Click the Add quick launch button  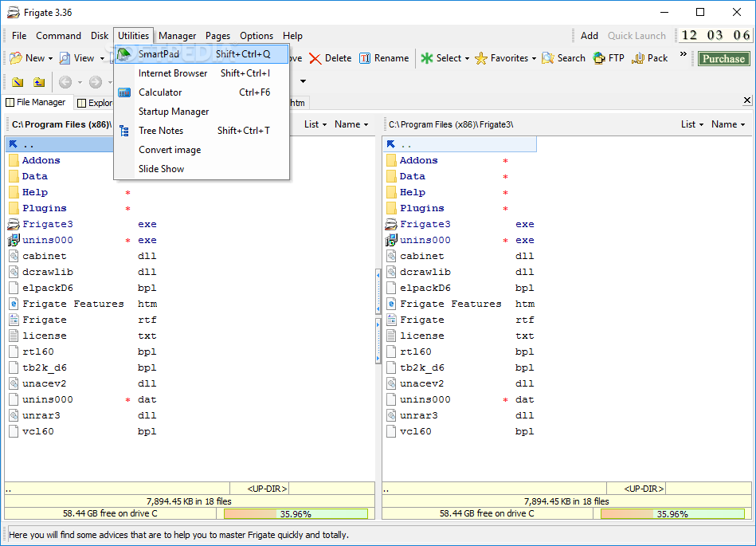pos(590,36)
